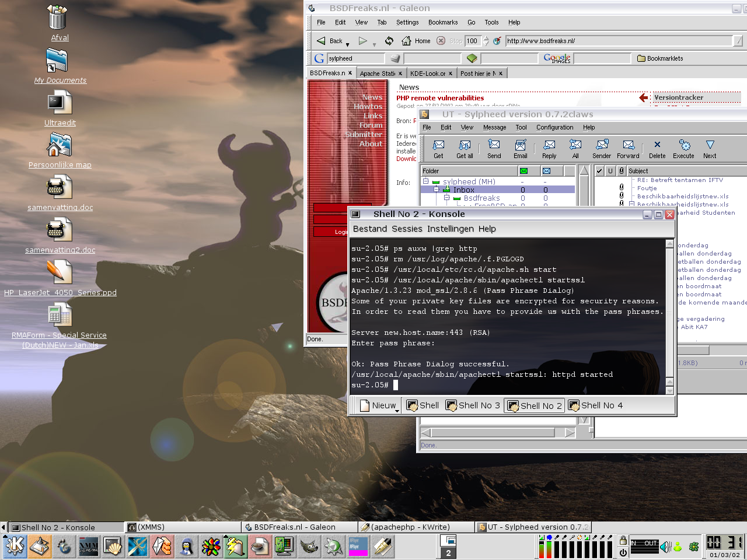This screenshot has height=560, width=747.
Task: Click Reply All icon in Sylpheed
Action: (x=575, y=149)
